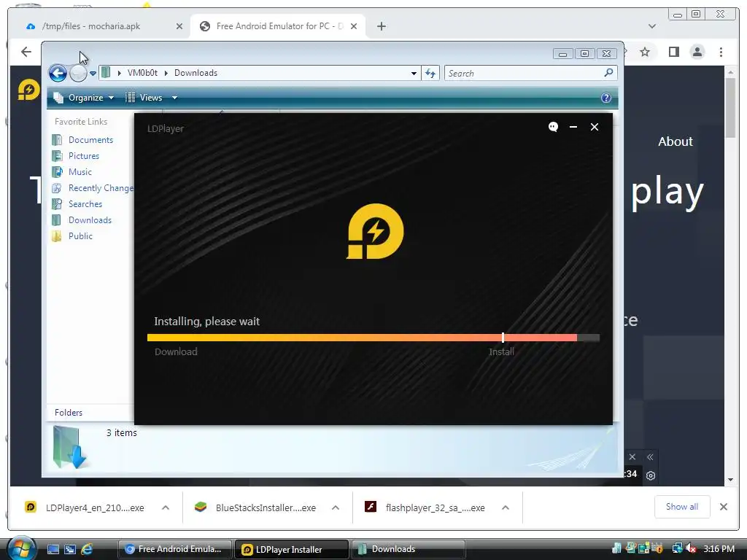Close the browser downloads bar
The width and height of the screenshot is (747, 560).
(x=724, y=507)
